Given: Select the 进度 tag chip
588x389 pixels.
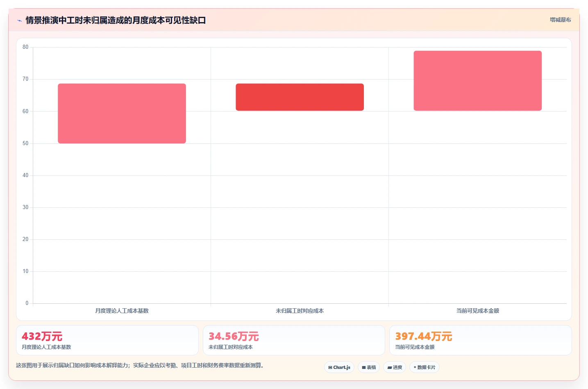Looking at the screenshot, I should click(395, 367).
